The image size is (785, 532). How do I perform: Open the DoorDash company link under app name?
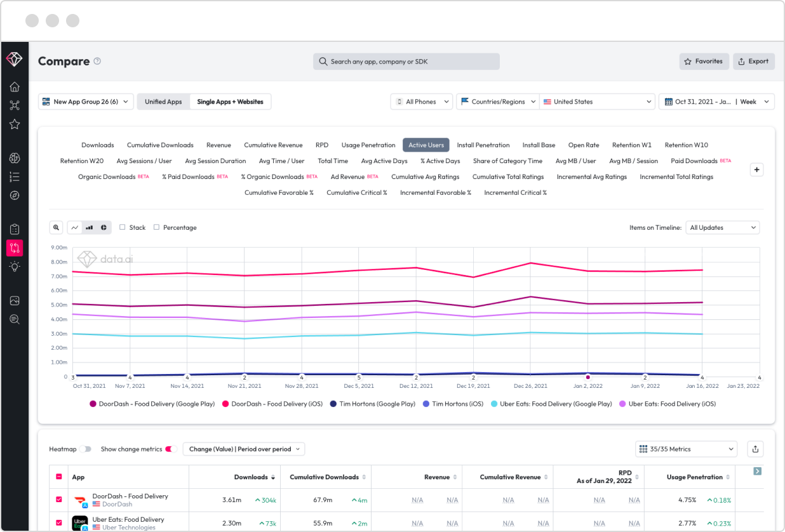[x=117, y=504]
